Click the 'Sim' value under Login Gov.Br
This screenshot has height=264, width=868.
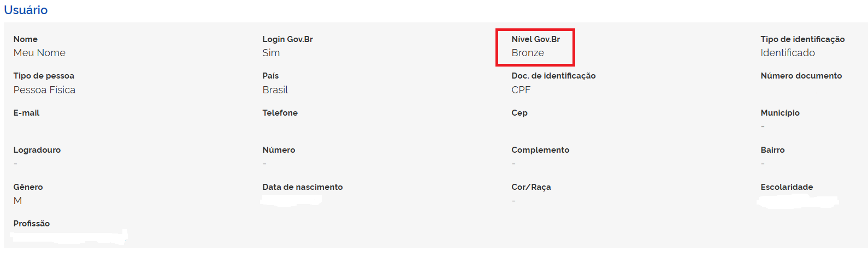[x=271, y=53]
